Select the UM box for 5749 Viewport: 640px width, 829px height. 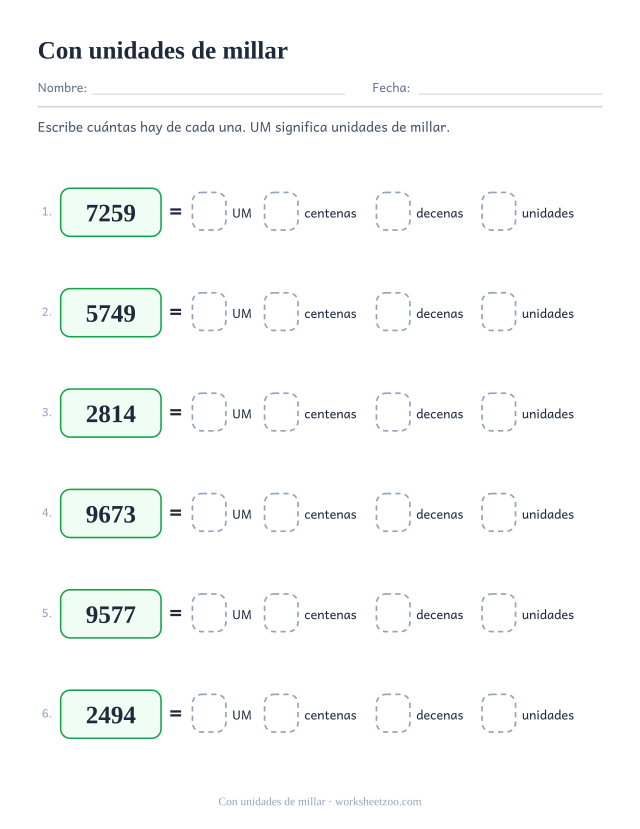click(209, 312)
